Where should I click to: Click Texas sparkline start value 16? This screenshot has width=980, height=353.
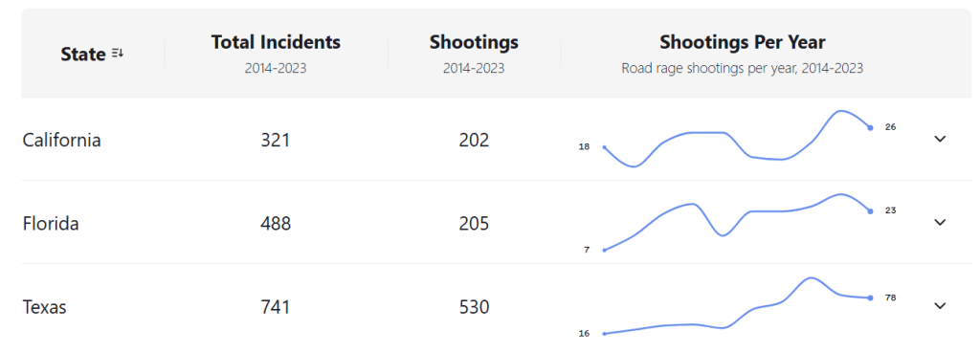coord(585,333)
